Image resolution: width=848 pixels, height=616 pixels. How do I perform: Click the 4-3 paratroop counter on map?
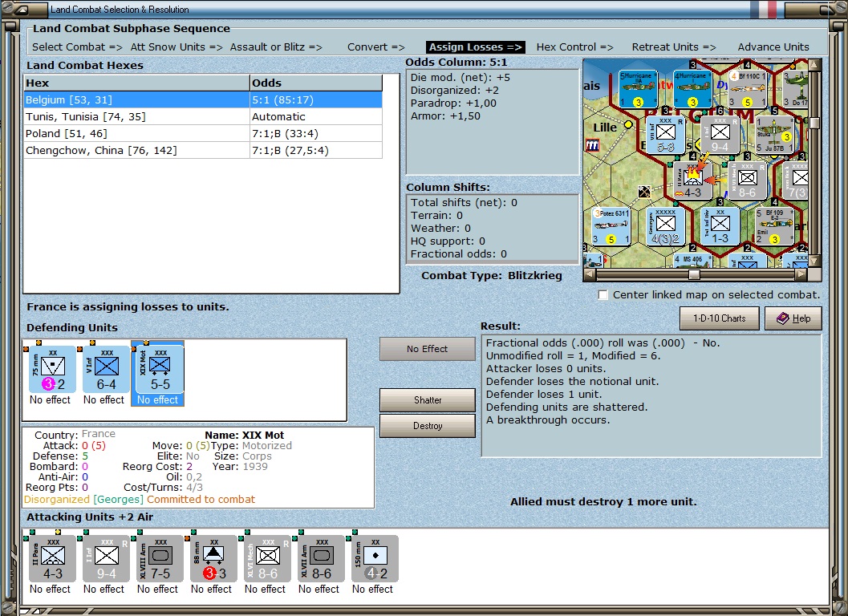tap(692, 180)
